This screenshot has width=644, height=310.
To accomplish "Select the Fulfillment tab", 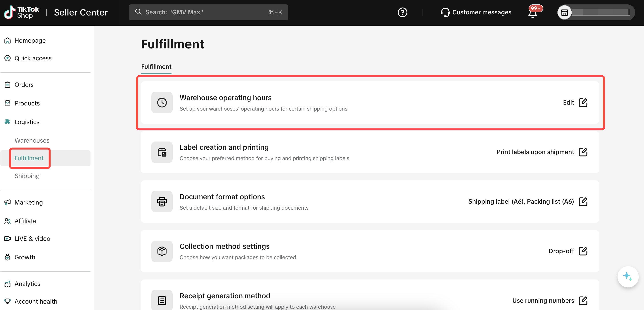I will click(x=156, y=67).
